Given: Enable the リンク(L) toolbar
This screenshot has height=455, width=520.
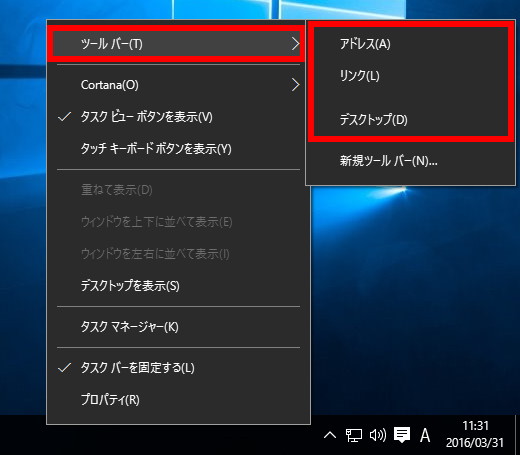Looking at the screenshot, I should [x=411, y=76].
